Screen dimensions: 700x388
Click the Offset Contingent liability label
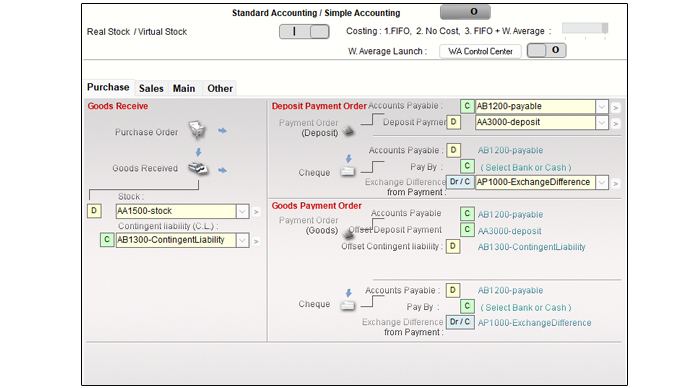(x=392, y=246)
